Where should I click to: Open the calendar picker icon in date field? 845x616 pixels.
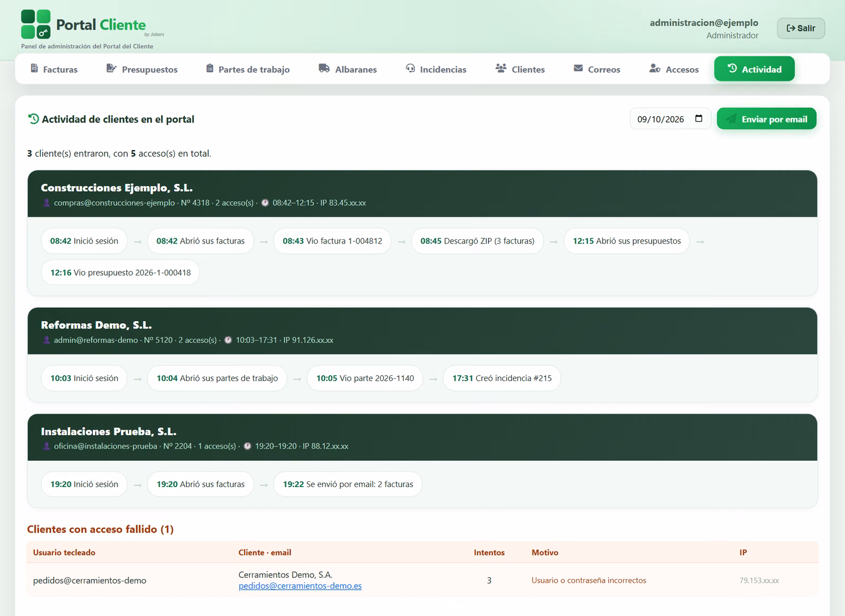(x=699, y=118)
